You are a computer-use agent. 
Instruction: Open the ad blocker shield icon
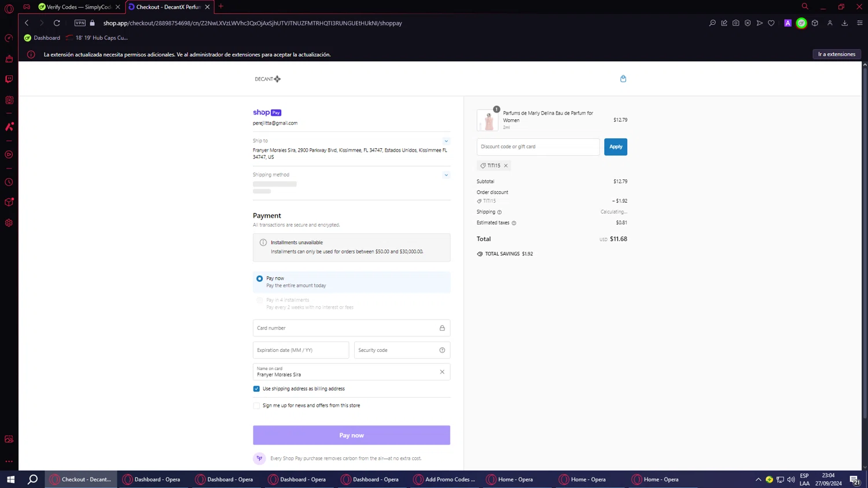748,23
